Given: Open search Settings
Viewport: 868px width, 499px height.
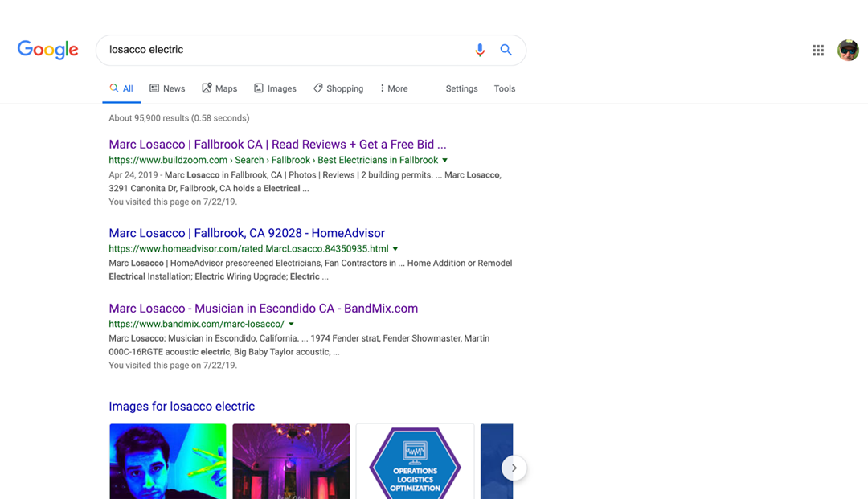Looking at the screenshot, I should coord(461,88).
